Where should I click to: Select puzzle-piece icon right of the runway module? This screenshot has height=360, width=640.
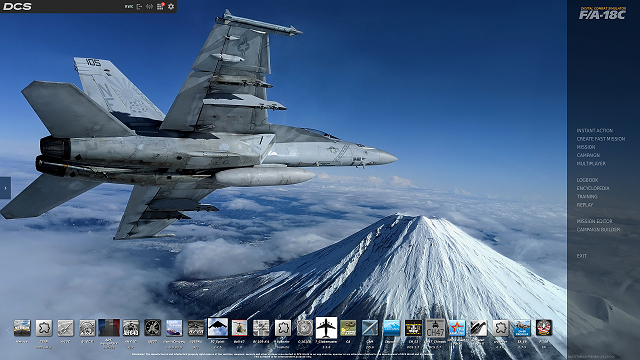(x=44, y=328)
